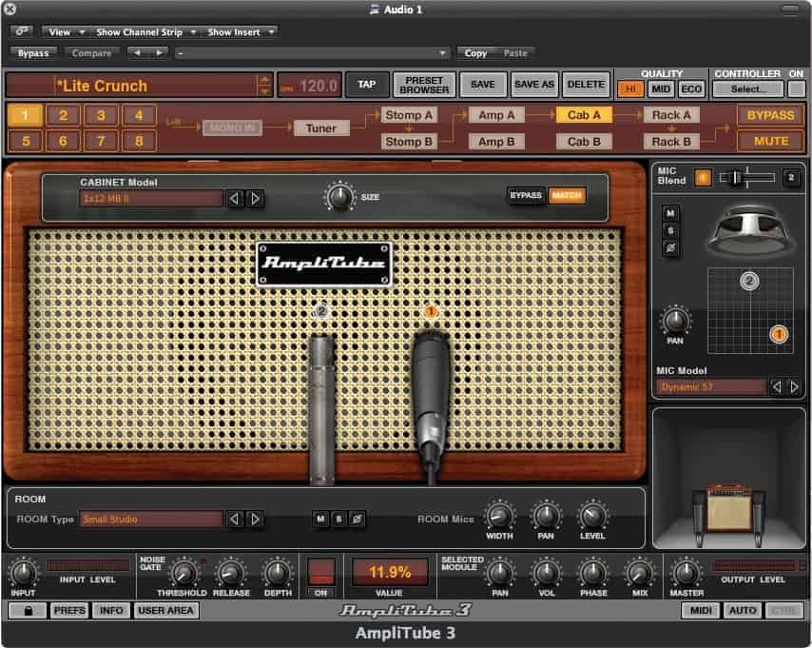Mute the room mics with M button
Image resolution: width=812 pixels, height=648 pixels.
pos(321,519)
